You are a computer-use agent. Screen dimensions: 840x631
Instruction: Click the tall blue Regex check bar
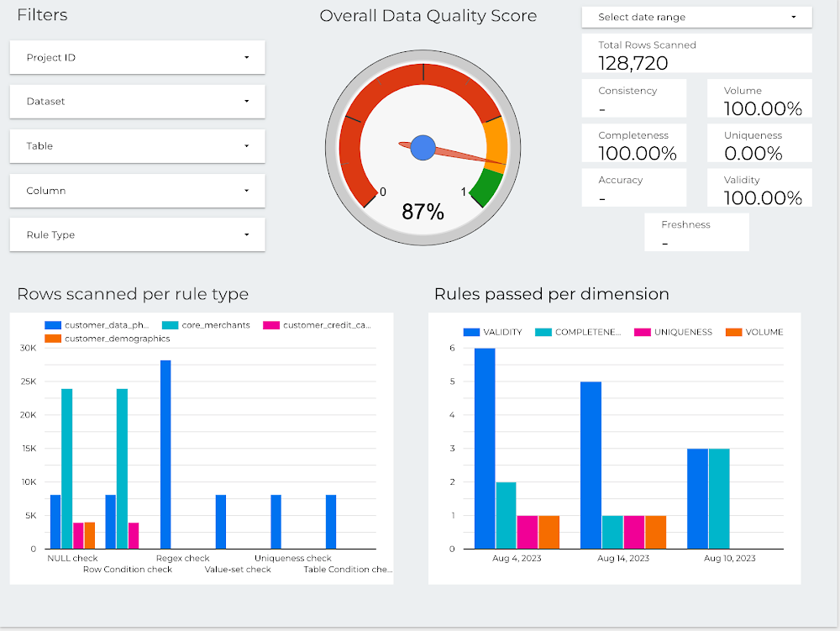pyautogui.click(x=165, y=455)
